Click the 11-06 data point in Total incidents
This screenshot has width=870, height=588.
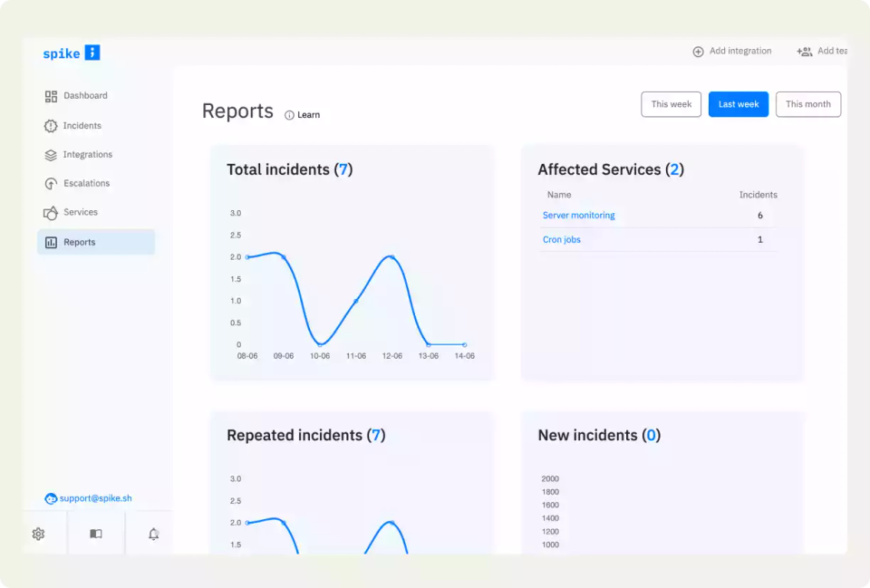(356, 301)
